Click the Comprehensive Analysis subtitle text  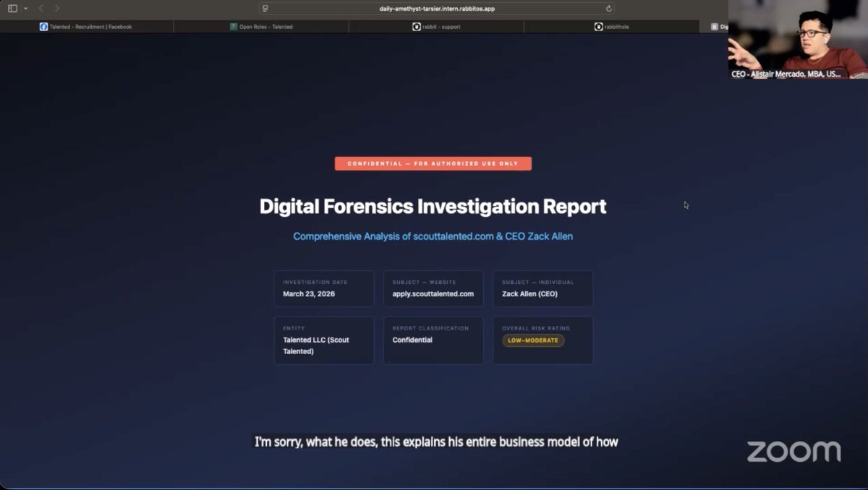point(433,236)
